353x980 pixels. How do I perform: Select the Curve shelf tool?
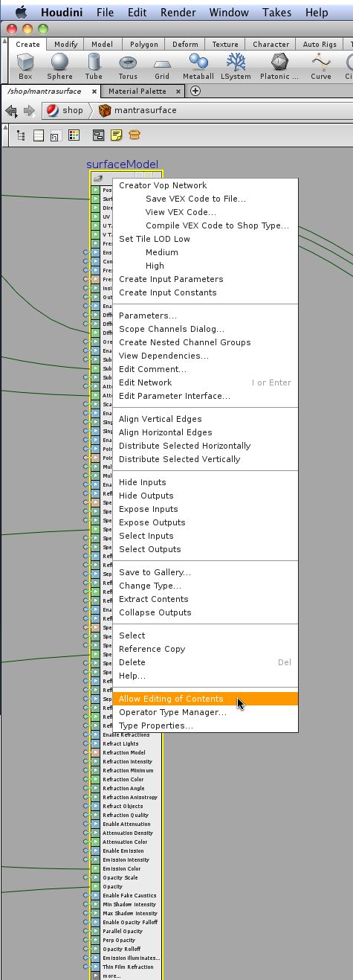coord(321,67)
